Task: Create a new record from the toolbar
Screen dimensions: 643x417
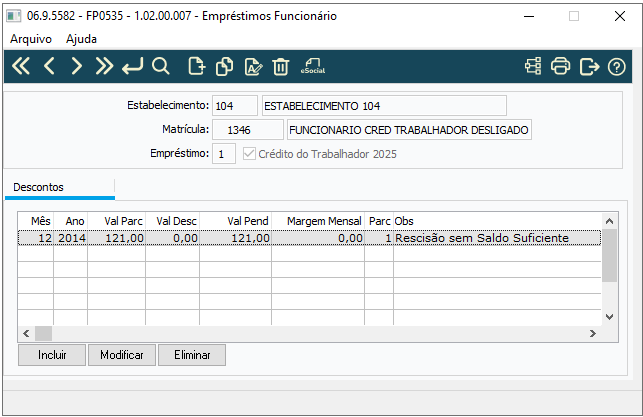Action: (x=196, y=66)
